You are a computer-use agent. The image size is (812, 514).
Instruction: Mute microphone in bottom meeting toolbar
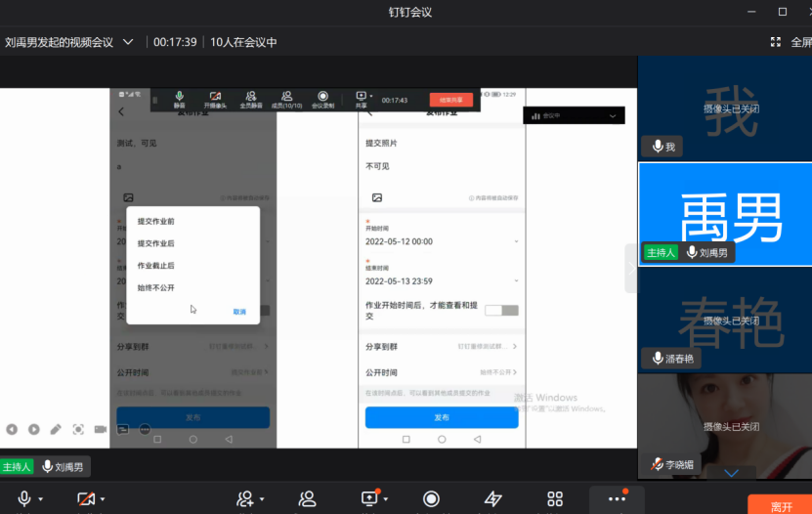(x=23, y=498)
